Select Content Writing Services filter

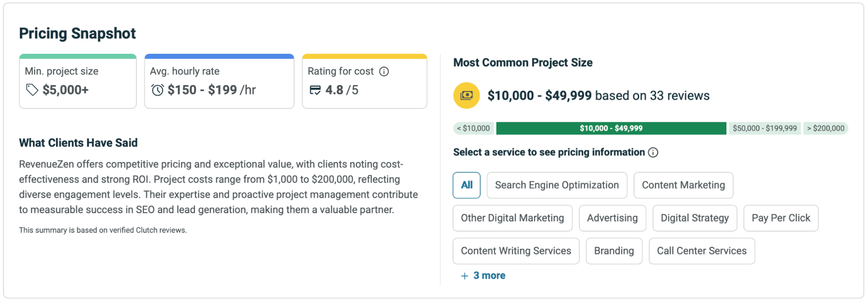(516, 251)
